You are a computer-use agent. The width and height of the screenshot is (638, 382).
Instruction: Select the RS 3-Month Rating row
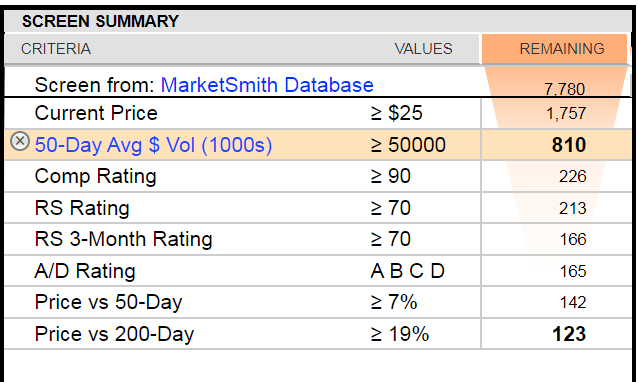(x=318, y=239)
